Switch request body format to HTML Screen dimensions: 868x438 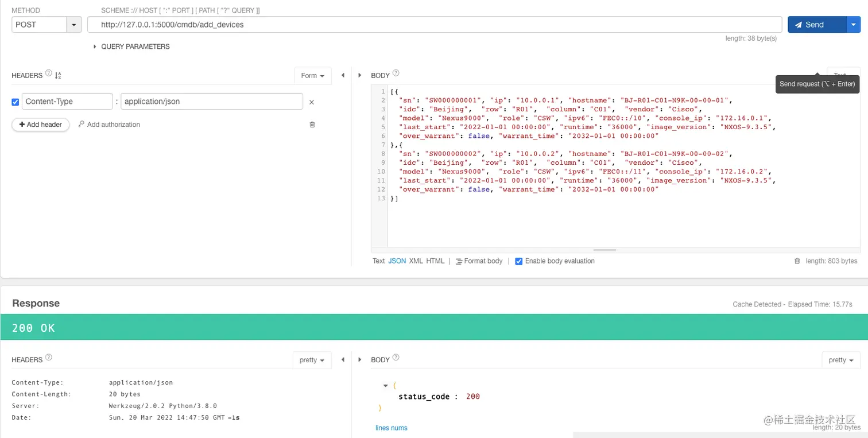(435, 261)
